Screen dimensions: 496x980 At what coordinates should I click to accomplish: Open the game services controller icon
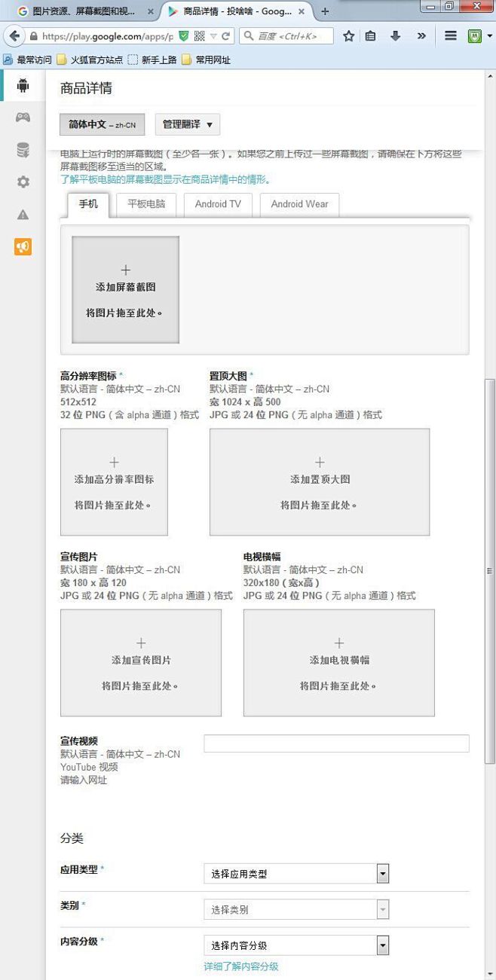pyautogui.click(x=23, y=118)
